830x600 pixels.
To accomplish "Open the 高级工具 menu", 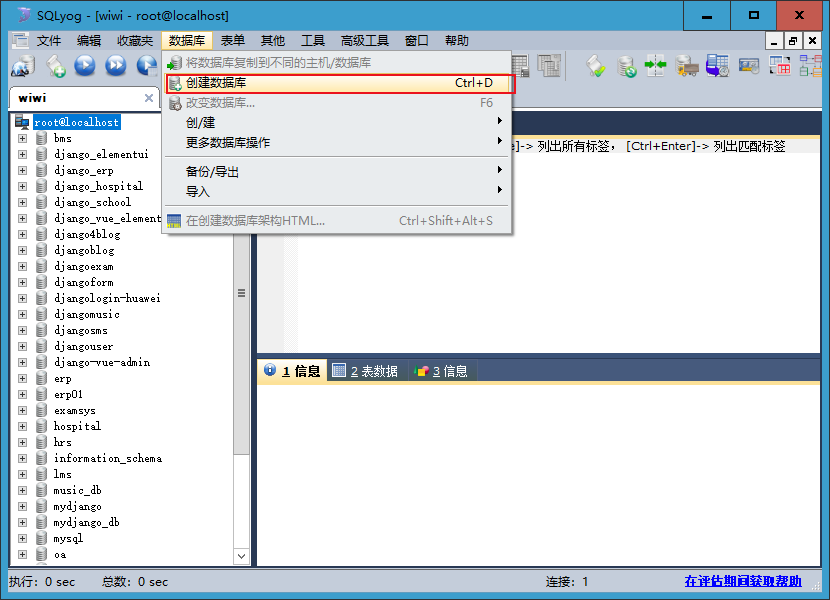I will click(x=365, y=41).
